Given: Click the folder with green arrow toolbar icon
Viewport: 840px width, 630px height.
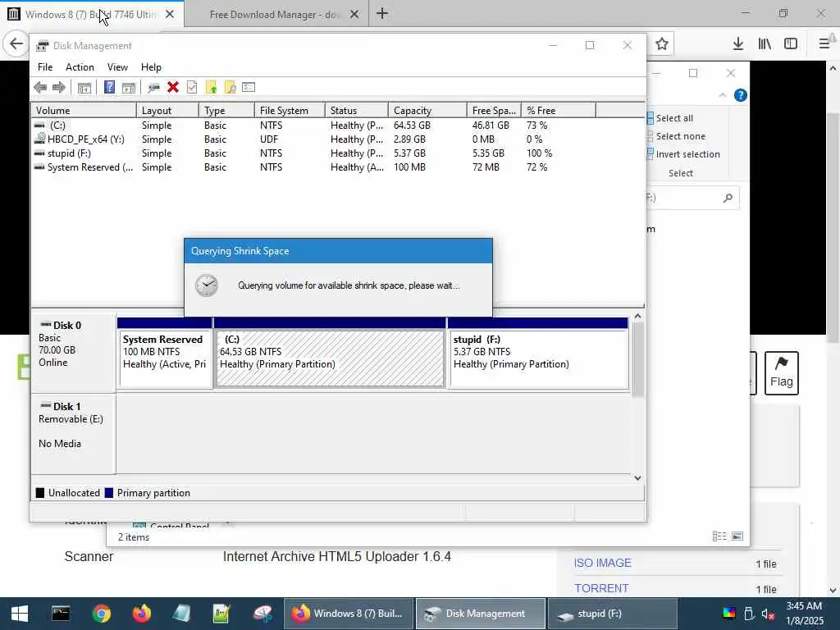Looking at the screenshot, I should coord(211,87).
